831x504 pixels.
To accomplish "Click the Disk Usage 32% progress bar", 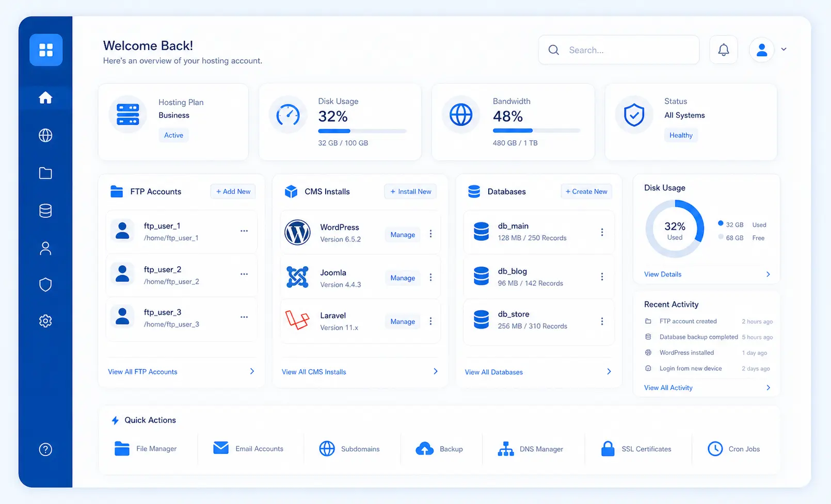I will 362,131.
